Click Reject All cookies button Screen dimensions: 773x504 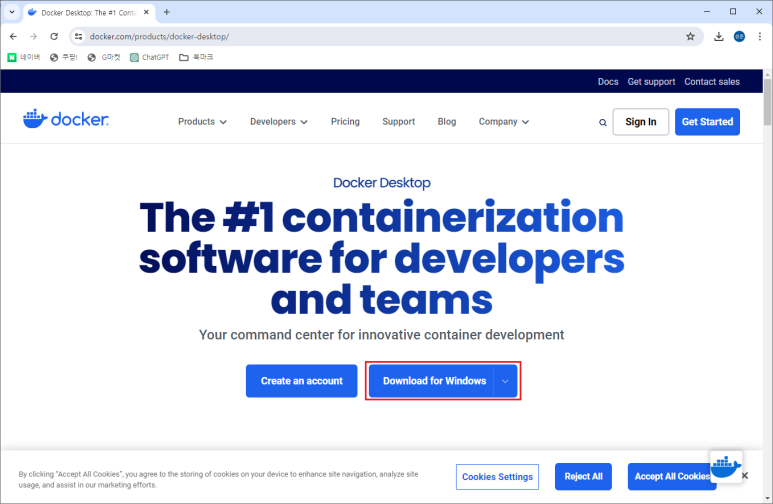pyautogui.click(x=583, y=476)
